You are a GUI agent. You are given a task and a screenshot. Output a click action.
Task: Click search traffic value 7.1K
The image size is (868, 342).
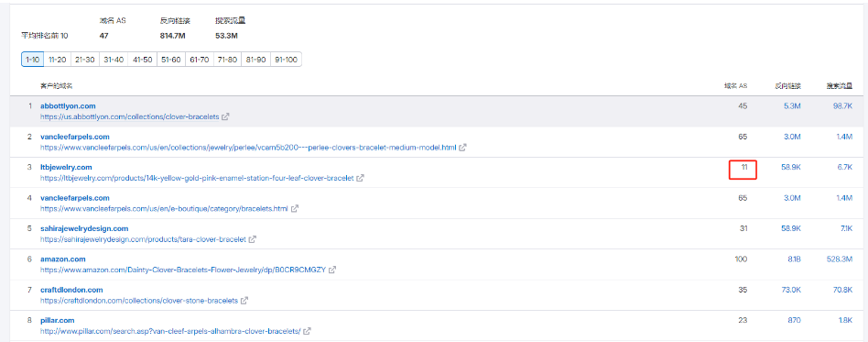[845, 228]
